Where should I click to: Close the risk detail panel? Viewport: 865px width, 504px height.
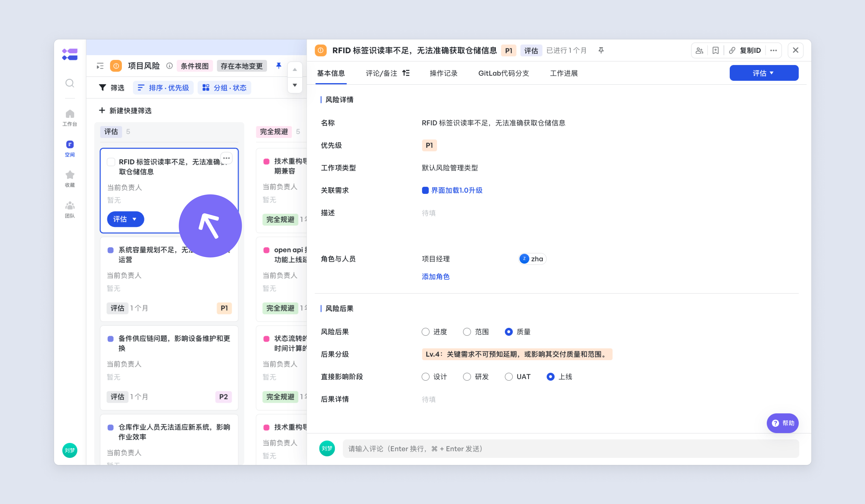click(795, 50)
